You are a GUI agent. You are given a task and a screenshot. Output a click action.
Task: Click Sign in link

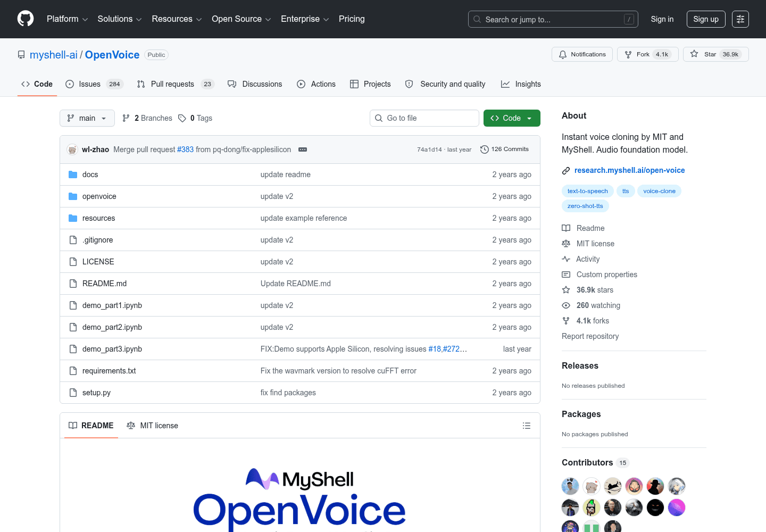click(x=662, y=19)
